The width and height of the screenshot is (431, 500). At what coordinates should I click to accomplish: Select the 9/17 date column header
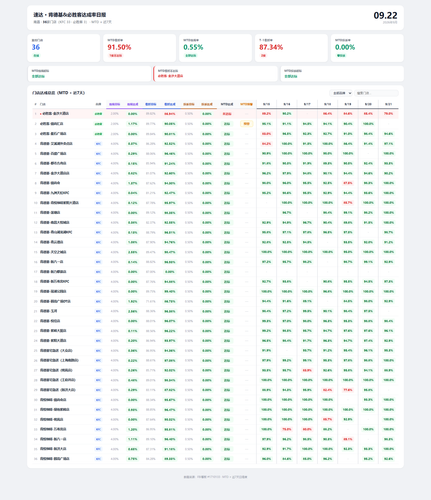307,104
